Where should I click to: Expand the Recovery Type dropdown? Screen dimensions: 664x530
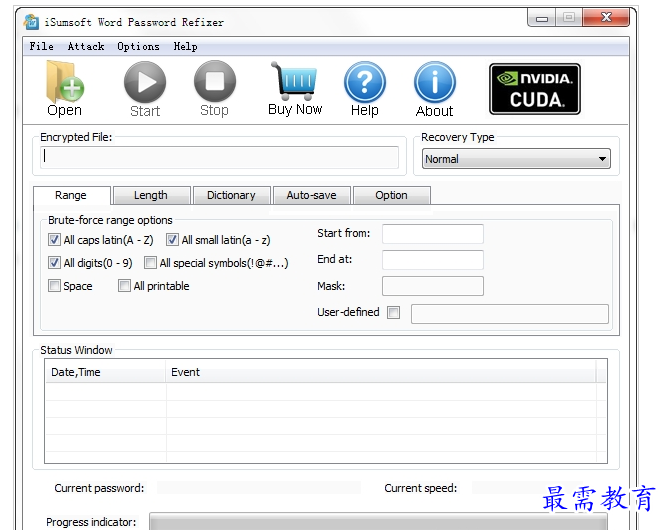(x=516, y=159)
